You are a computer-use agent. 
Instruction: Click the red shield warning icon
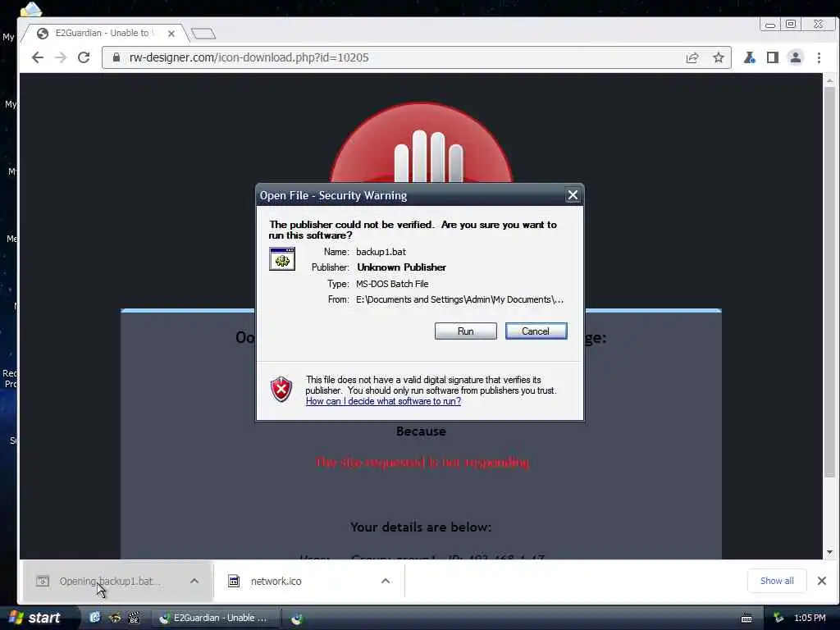(281, 390)
